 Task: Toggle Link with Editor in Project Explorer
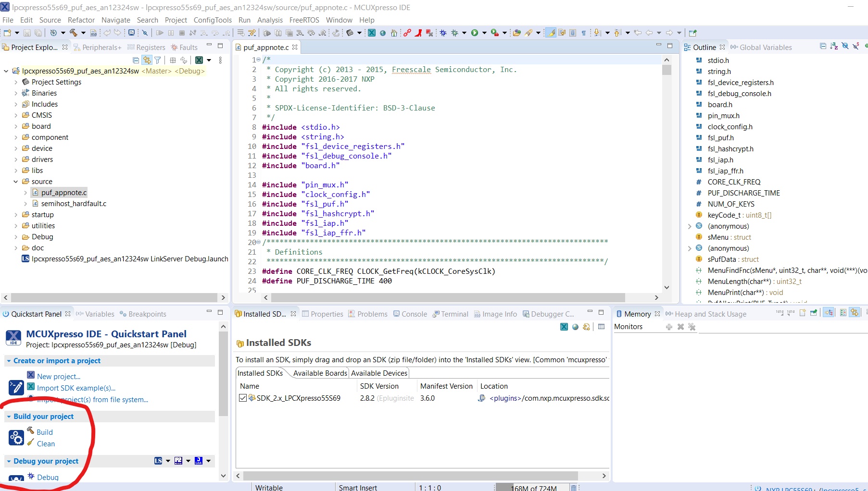147,60
